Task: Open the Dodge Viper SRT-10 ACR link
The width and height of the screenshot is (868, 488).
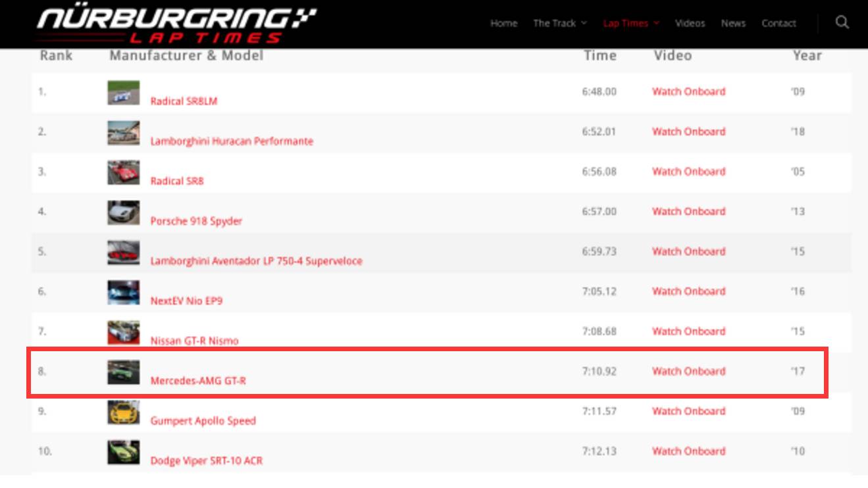Action: pos(206,460)
